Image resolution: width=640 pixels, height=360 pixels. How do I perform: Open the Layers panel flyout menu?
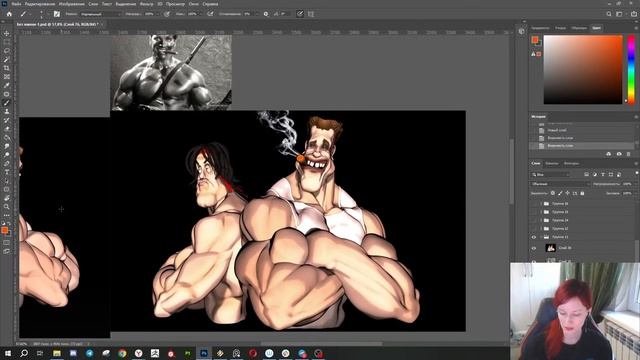[x=636, y=163]
